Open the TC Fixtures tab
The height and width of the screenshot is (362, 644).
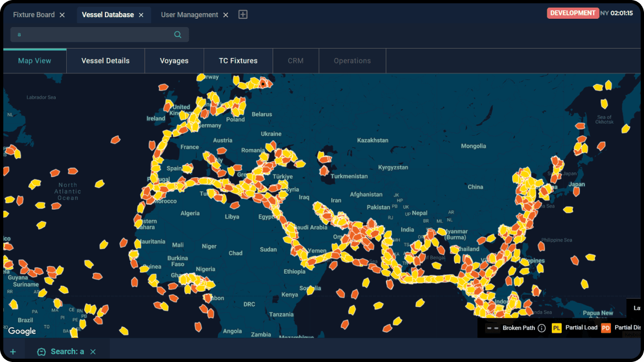238,61
